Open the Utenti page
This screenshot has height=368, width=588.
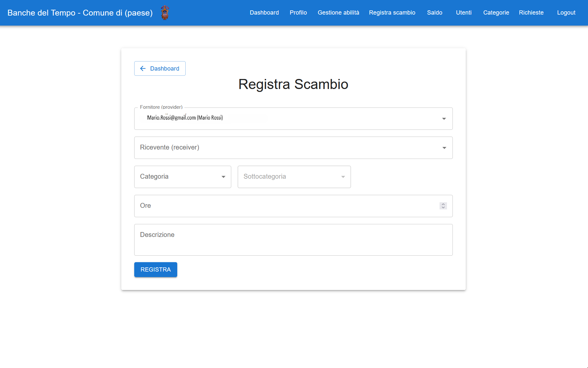(464, 13)
